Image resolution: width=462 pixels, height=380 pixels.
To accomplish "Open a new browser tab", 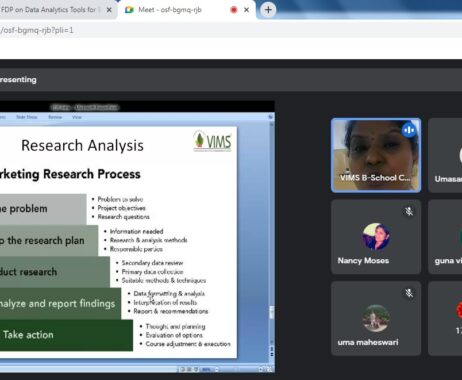I will pos(268,10).
